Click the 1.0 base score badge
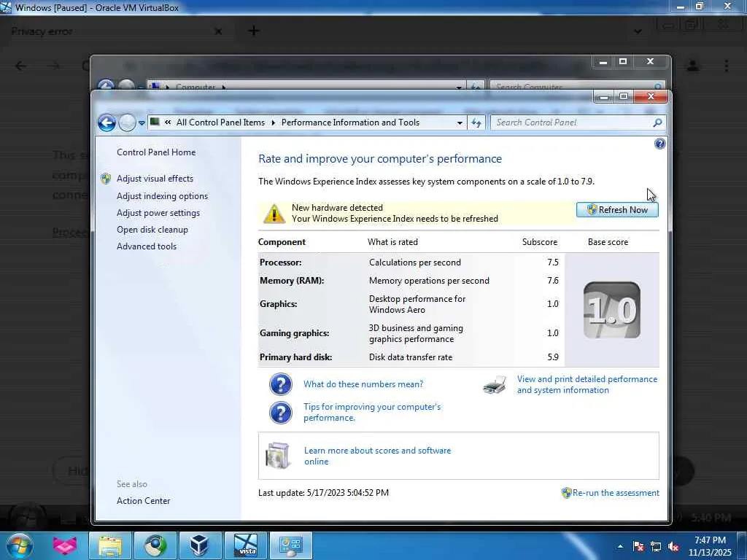The width and height of the screenshot is (747, 560). coord(612,310)
